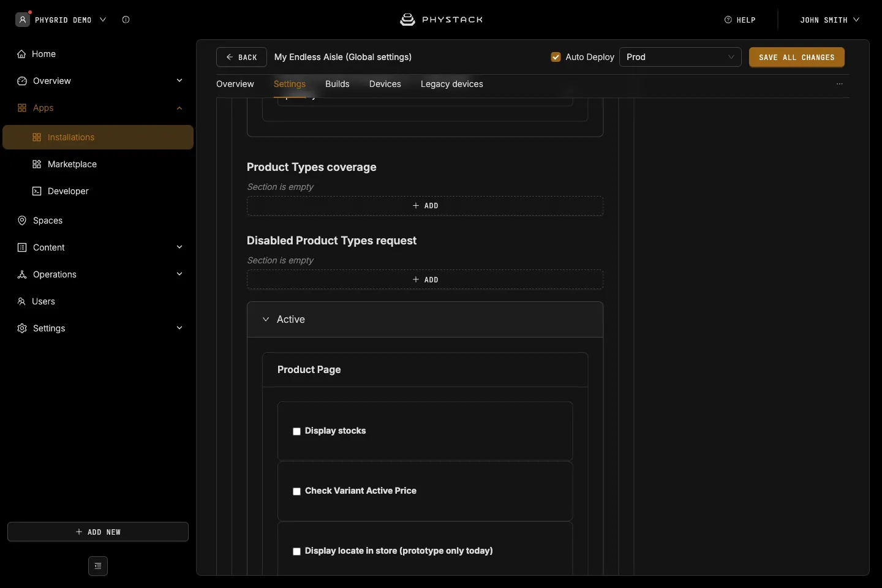This screenshot has width=882, height=588.
Task: Open the Prod environment dropdown
Action: [x=680, y=57]
